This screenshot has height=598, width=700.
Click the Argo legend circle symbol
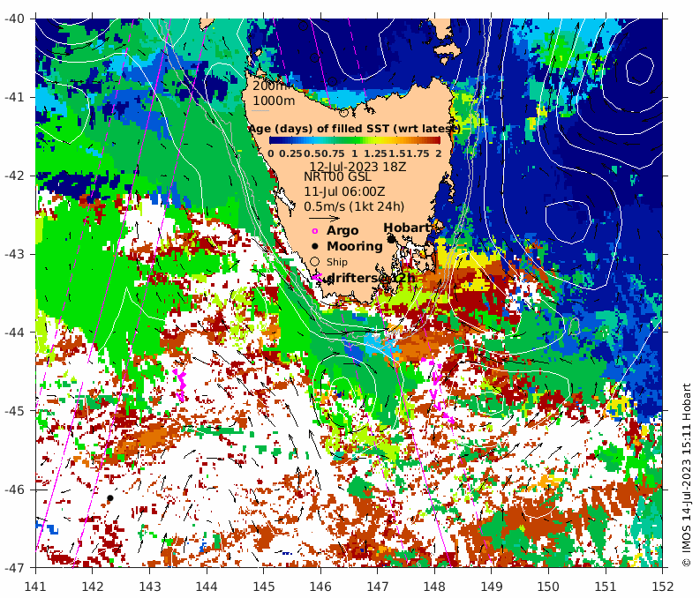point(315,231)
